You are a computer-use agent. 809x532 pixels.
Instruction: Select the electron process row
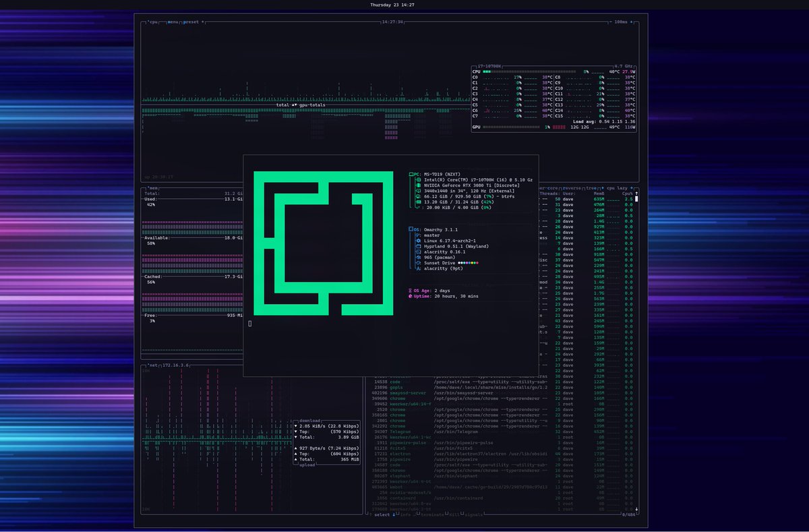coord(502,454)
